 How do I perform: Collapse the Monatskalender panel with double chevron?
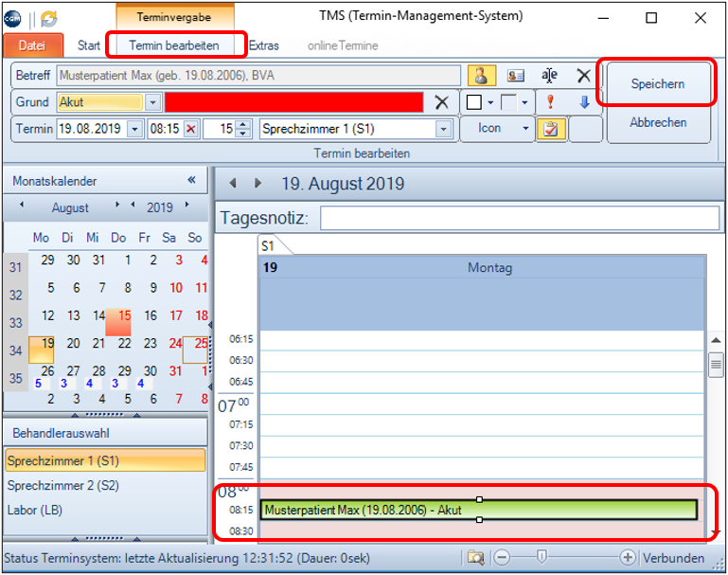point(192,180)
